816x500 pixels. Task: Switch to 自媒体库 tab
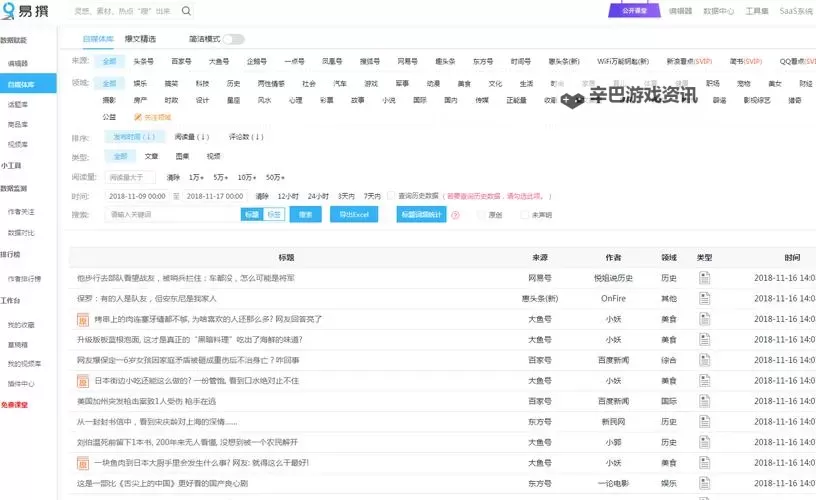click(x=98, y=39)
